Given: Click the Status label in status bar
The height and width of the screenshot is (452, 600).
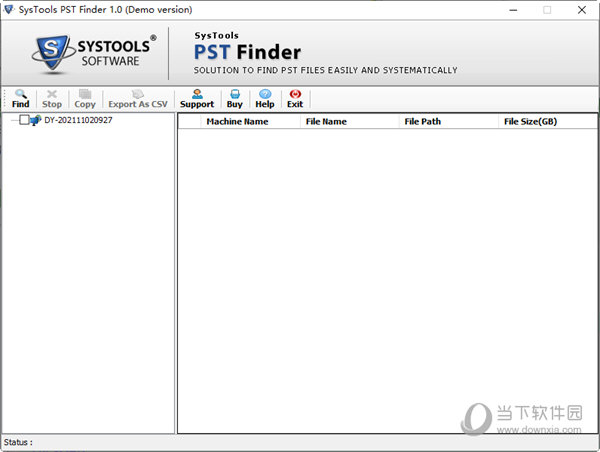Looking at the screenshot, I should tap(18, 442).
